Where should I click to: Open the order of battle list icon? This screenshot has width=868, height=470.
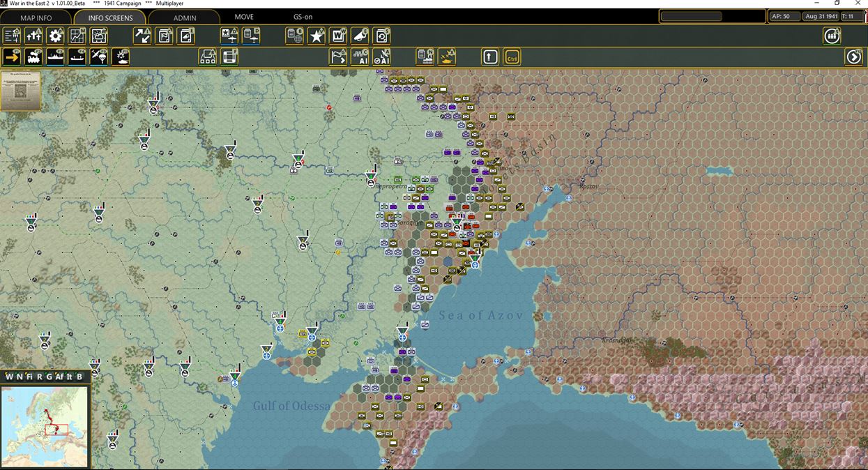coord(12,36)
